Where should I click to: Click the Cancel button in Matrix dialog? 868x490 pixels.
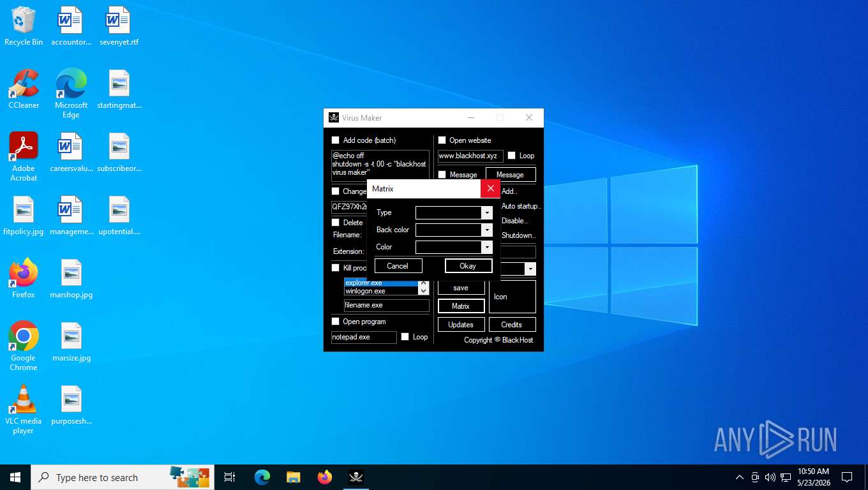pyautogui.click(x=398, y=266)
